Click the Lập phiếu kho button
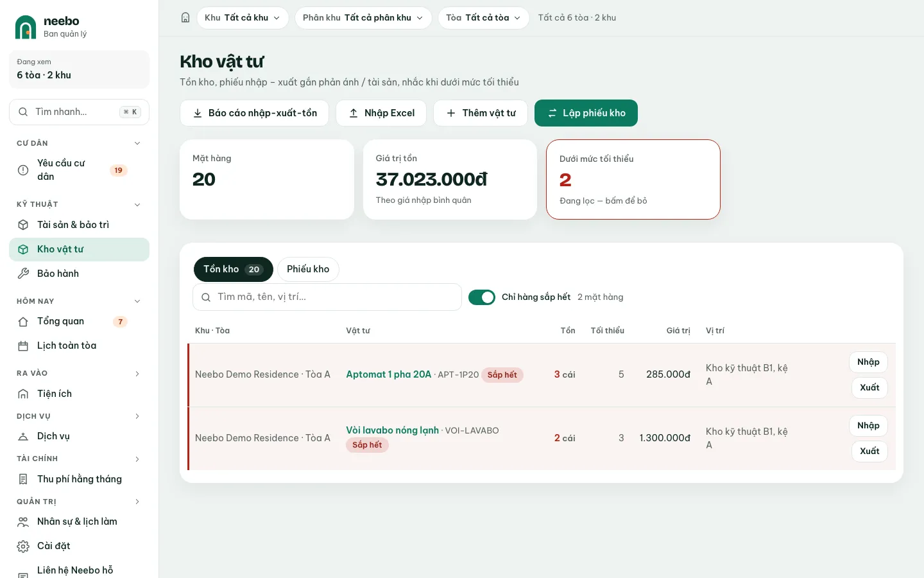 (x=586, y=113)
